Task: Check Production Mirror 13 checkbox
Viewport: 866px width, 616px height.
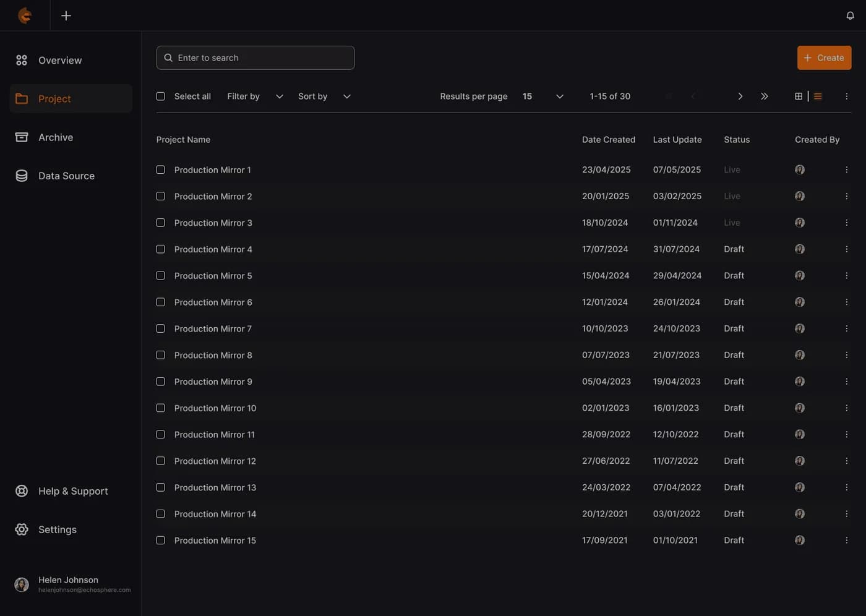Action: [161, 487]
